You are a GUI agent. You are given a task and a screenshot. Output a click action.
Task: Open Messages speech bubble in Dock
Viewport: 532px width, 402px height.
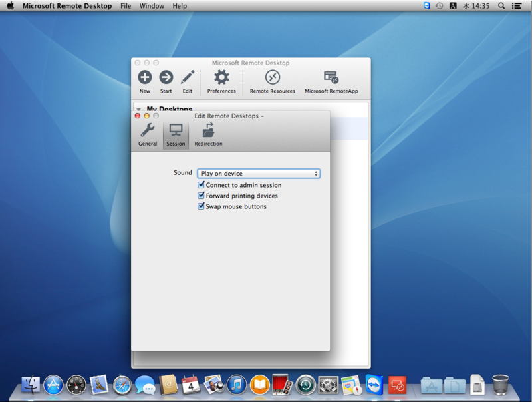coord(145,385)
